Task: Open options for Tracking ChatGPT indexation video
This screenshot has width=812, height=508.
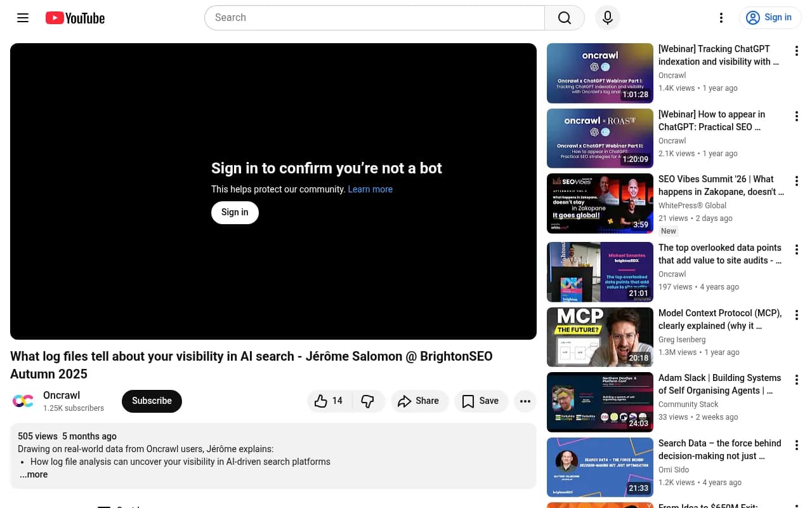Action: coord(797,51)
